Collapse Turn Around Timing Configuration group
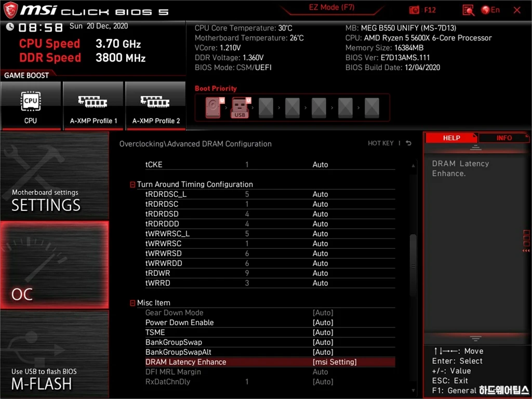This screenshot has height=399, width=532. [132, 184]
